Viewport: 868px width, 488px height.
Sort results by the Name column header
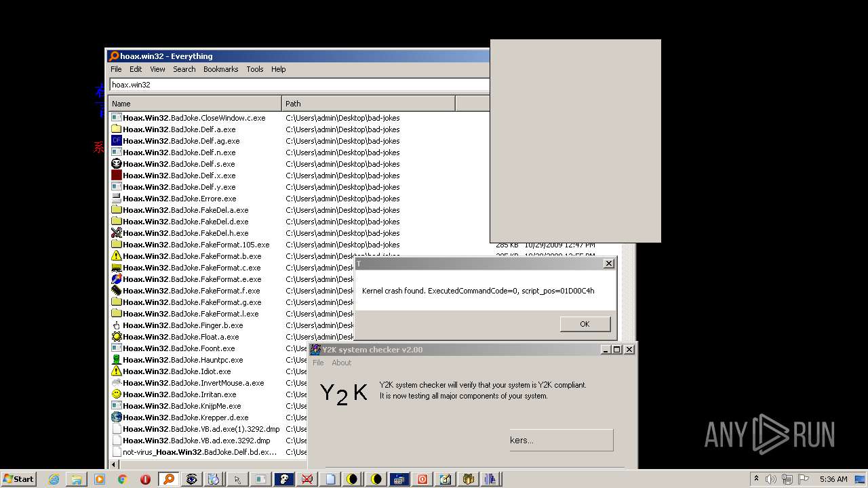click(195, 104)
